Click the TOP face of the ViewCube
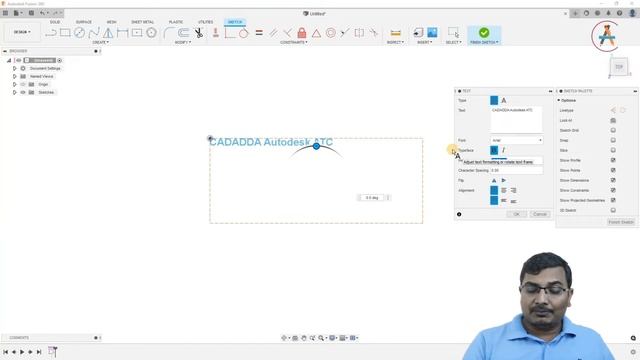 click(x=619, y=67)
